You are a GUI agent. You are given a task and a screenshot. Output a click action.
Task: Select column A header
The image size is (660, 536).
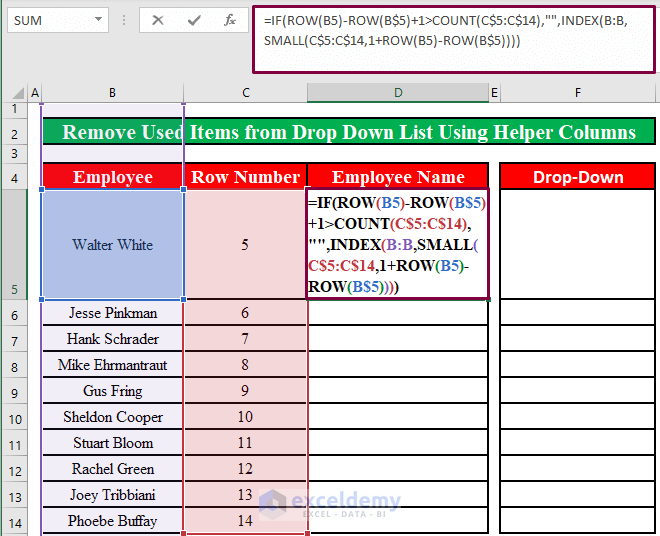pos(35,93)
